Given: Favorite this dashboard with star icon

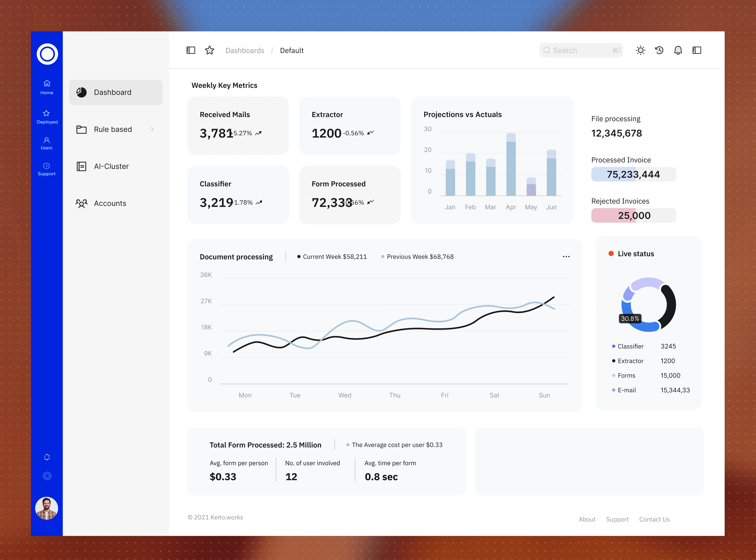Looking at the screenshot, I should click(x=210, y=51).
